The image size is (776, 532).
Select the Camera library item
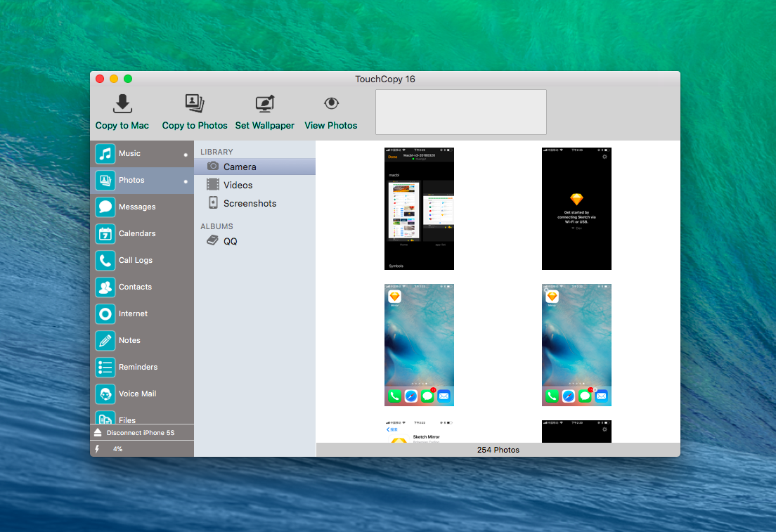(x=255, y=167)
